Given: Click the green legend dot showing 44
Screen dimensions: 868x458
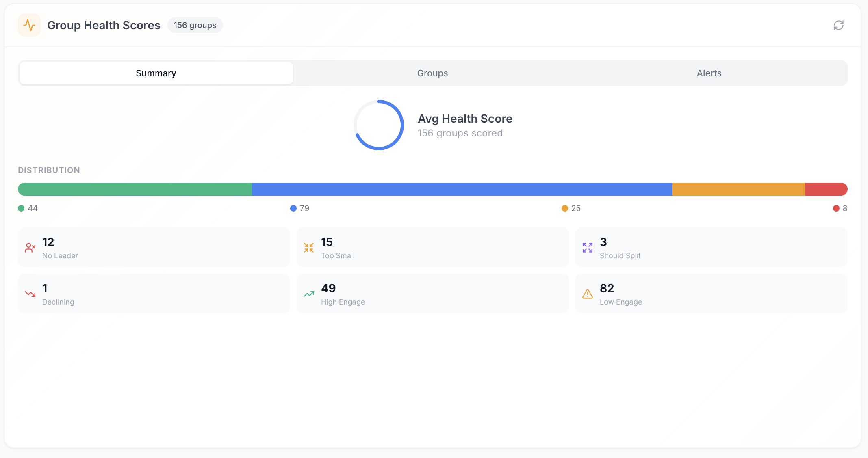Looking at the screenshot, I should coord(20,208).
